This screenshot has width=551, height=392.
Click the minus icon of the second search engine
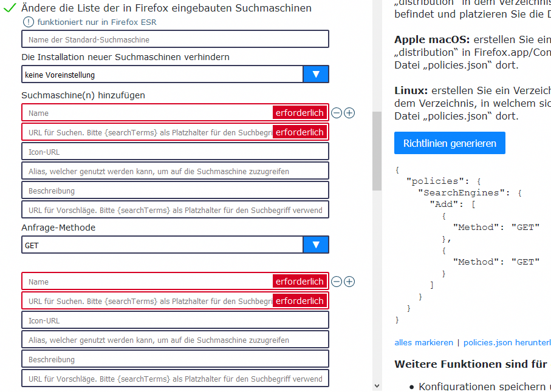coord(337,282)
